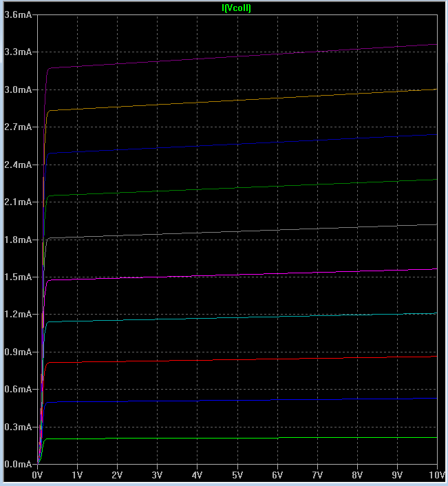Click the 9V x-axis label
This screenshot has height=486, width=448.
click(x=397, y=475)
